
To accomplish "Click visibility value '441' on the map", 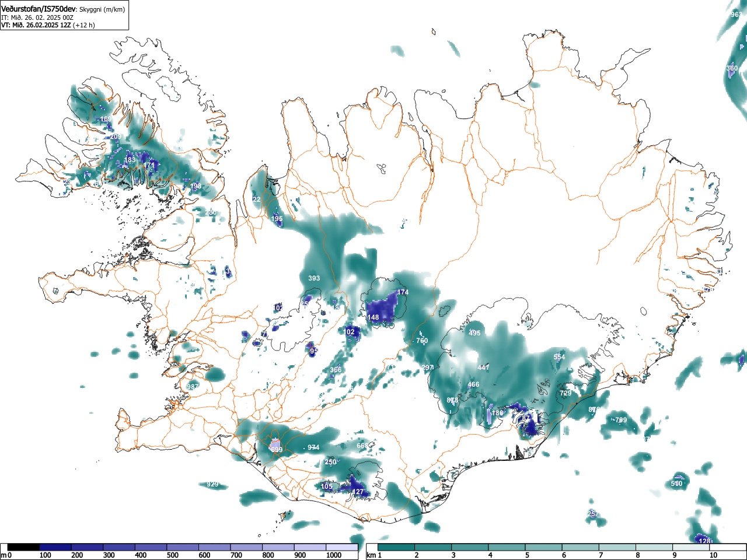I will 483,367.
